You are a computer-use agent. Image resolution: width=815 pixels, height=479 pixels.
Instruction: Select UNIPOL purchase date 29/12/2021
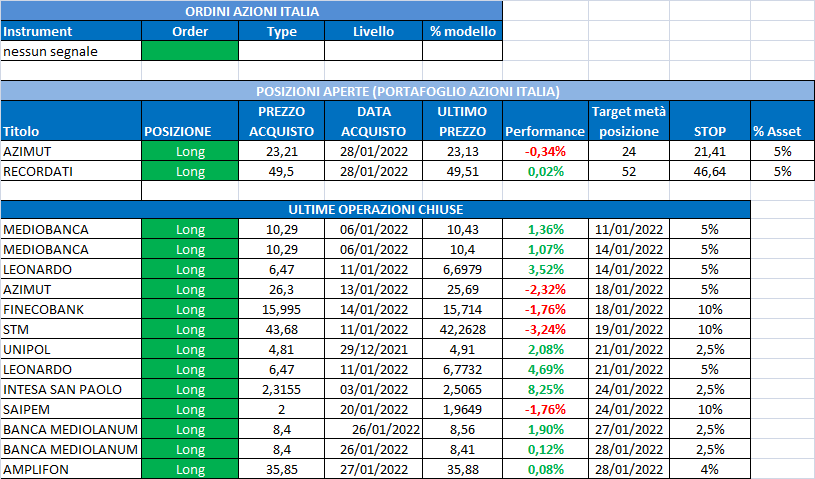[x=373, y=349]
